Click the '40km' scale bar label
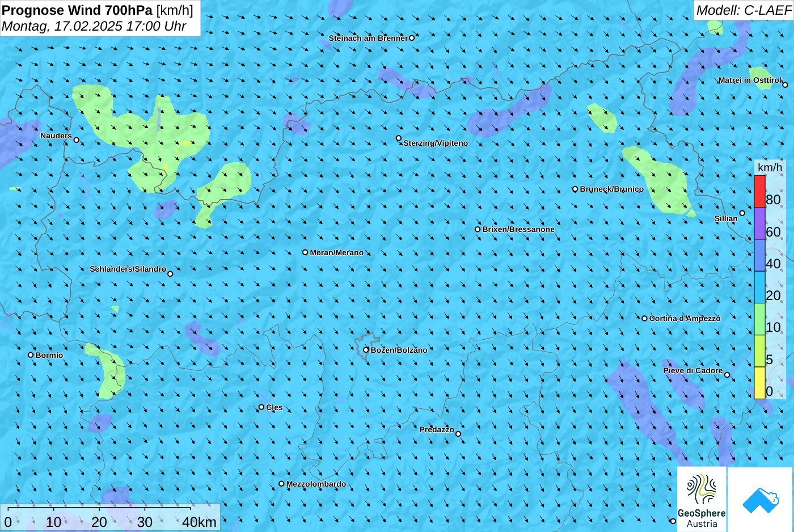Viewport: 794px width, 532px height. pyautogui.click(x=199, y=522)
